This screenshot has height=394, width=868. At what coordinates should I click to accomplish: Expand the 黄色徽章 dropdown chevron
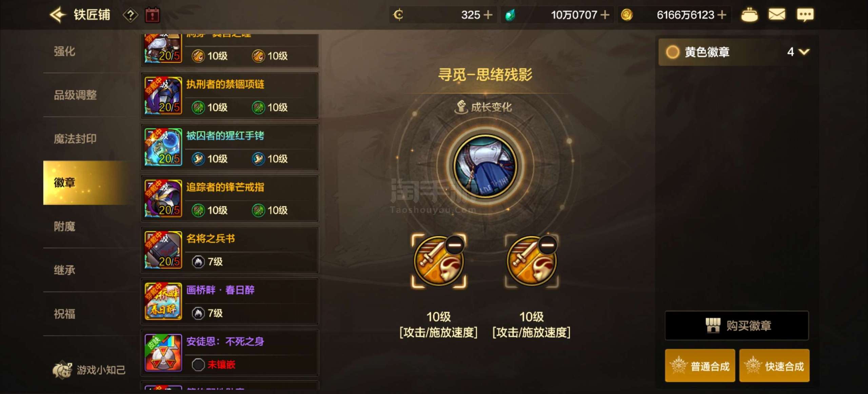(804, 52)
